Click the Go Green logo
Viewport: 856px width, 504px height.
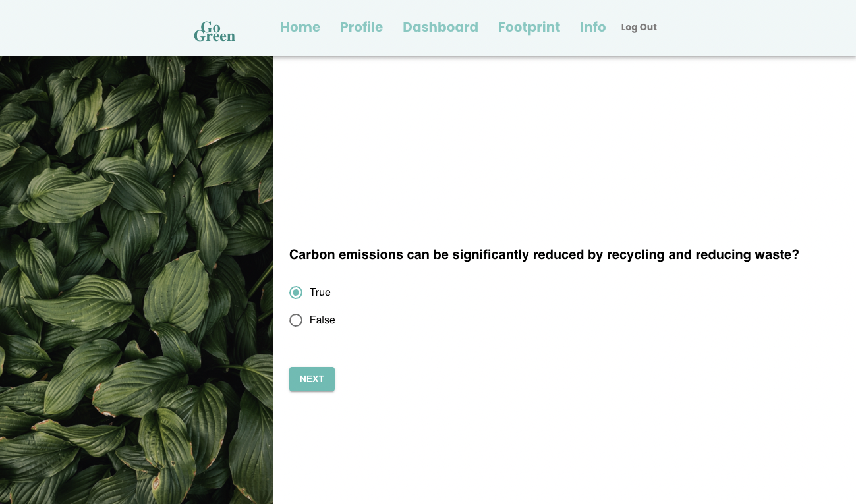tap(214, 31)
